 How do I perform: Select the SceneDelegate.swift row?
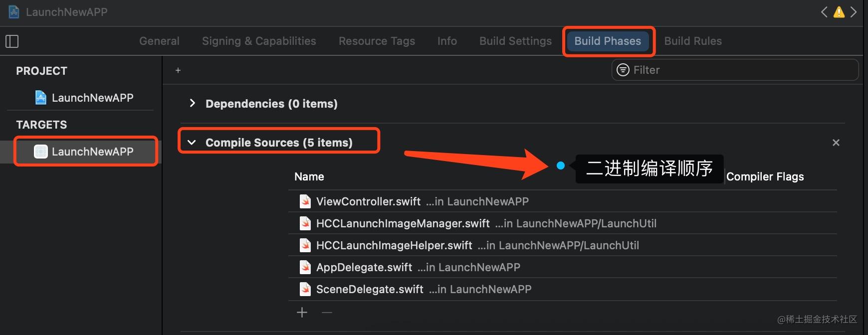tap(563, 289)
